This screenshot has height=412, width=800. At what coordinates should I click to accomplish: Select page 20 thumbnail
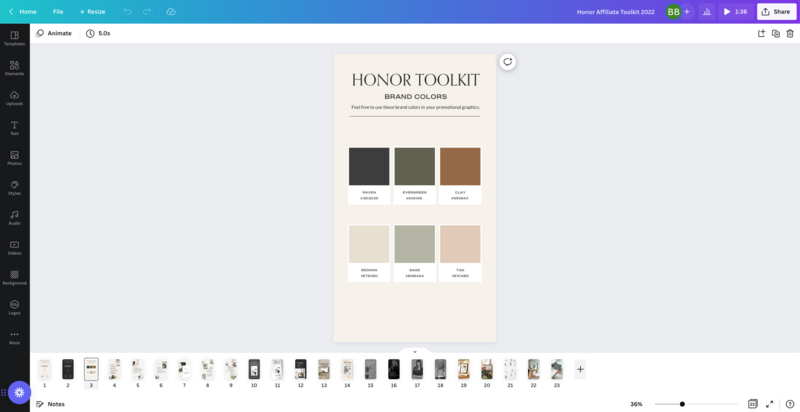coord(487,369)
